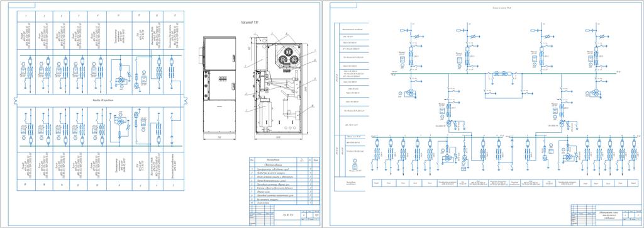Click the feeder names row beneath lower busbar
The height and width of the screenshot is (228, 644).
point(506,183)
